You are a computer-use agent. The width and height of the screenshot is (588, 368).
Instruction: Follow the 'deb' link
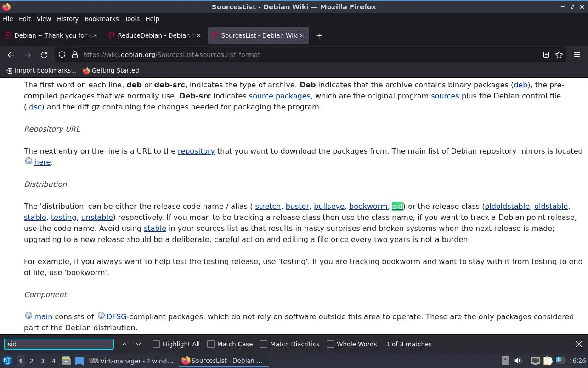click(x=520, y=85)
